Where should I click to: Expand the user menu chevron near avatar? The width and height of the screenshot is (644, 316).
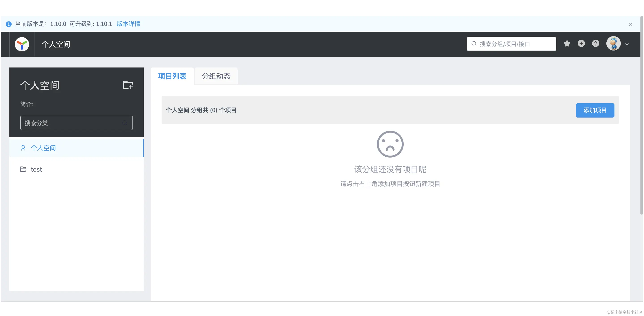click(x=627, y=44)
